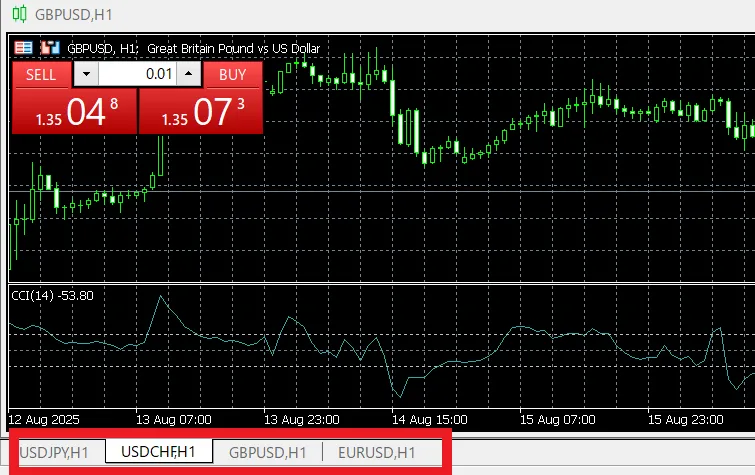Click the GBPUSD,H1 window title text
Screen dimensions: 755x475
click(73, 14)
